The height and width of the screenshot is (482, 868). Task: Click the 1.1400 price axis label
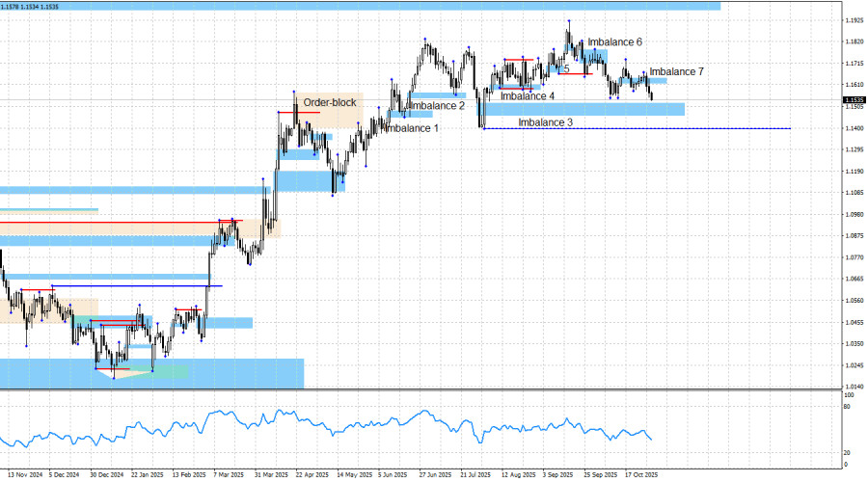[854, 128]
